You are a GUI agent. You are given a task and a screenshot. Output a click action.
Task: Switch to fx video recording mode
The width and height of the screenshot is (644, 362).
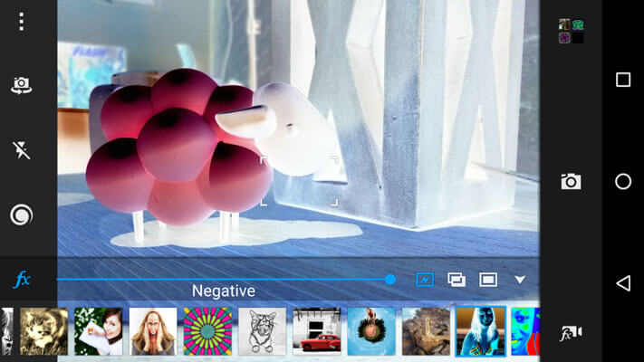[x=571, y=332]
